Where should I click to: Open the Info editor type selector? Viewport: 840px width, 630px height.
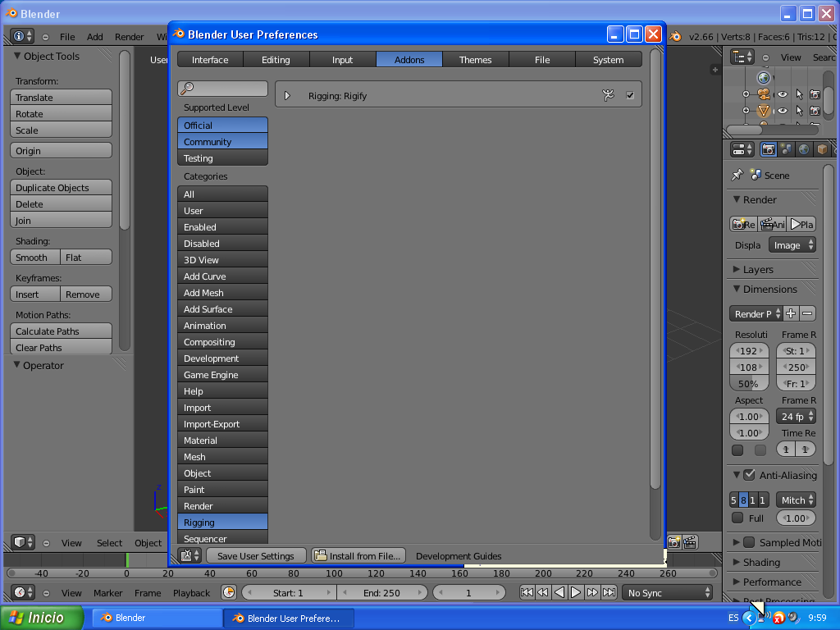(x=22, y=36)
